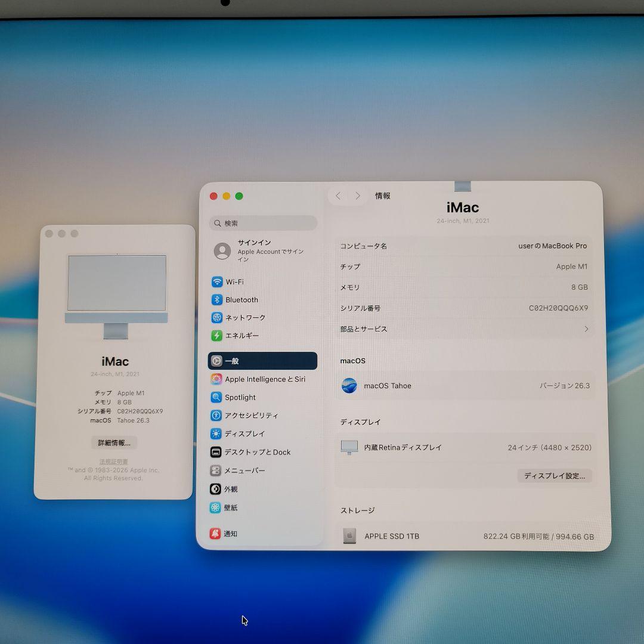Click the 検索 search field
Screen dimensions: 644x644
263,222
